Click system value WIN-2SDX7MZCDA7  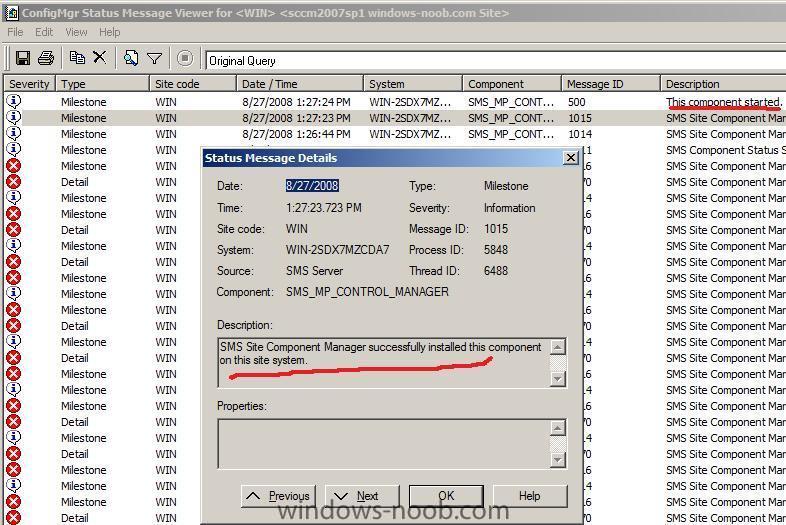click(337, 250)
